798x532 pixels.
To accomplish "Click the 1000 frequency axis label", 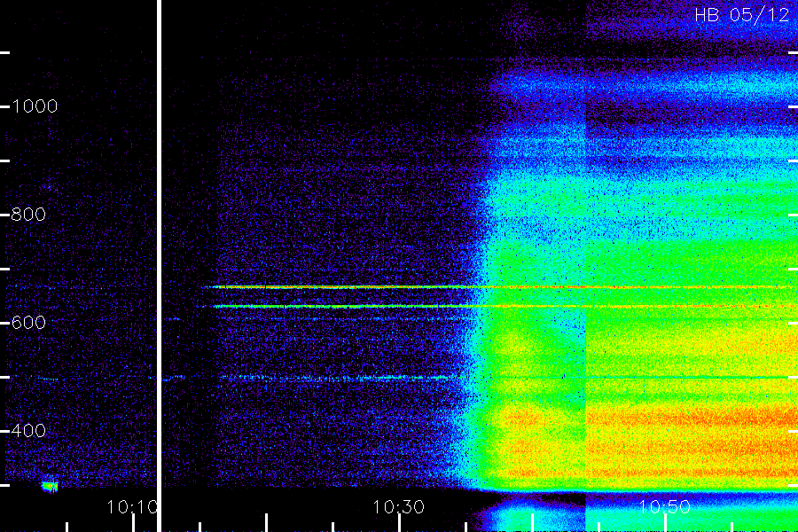I will [x=35, y=106].
